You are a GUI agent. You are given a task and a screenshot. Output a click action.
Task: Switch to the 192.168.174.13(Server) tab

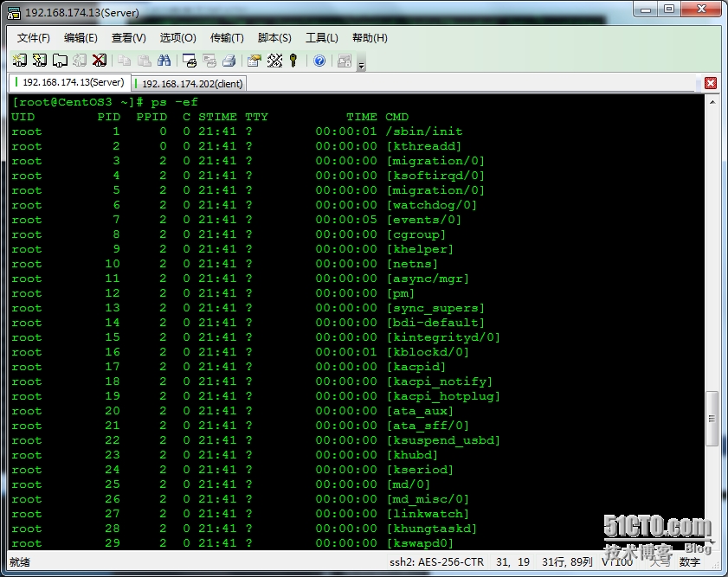click(x=69, y=82)
